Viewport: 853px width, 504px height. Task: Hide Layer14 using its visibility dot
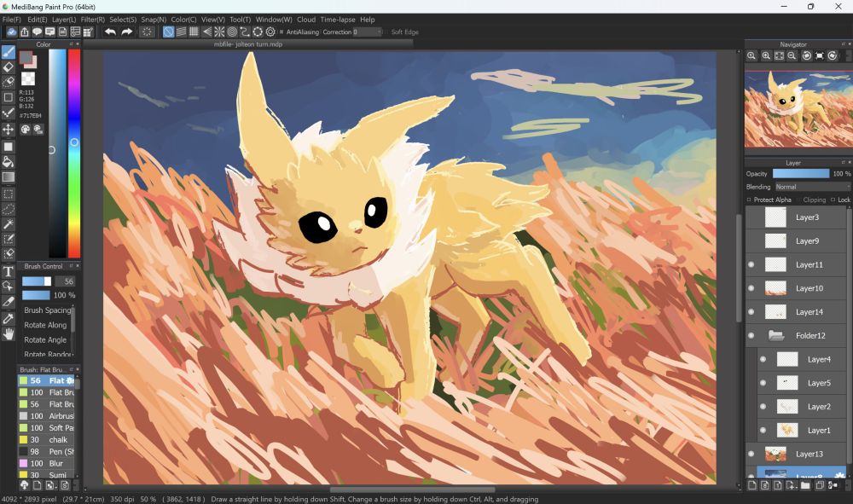coord(751,312)
